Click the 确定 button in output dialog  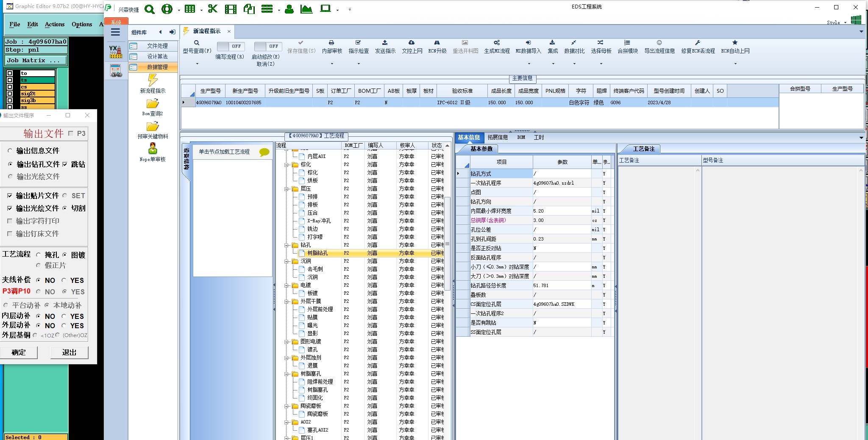(x=19, y=352)
